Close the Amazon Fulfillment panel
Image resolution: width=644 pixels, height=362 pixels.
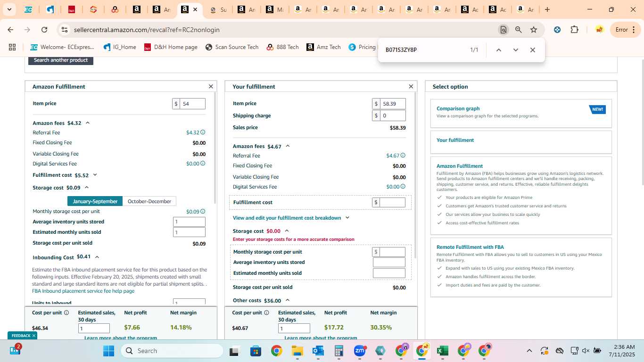click(x=211, y=87)
